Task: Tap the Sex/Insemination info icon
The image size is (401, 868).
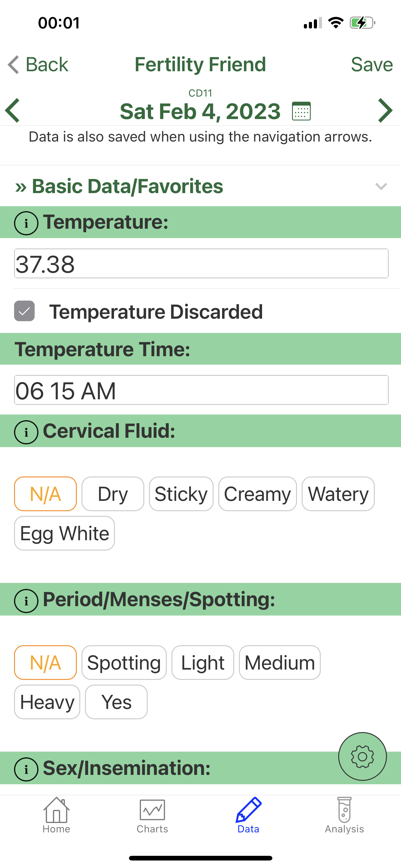Action: (26, 769)
